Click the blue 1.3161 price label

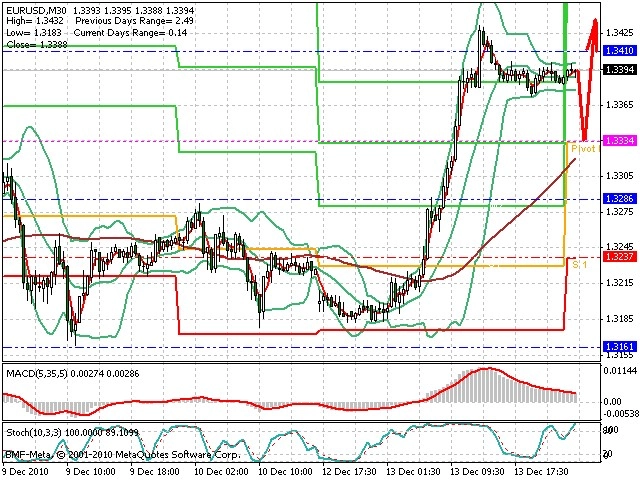point(620,347)
